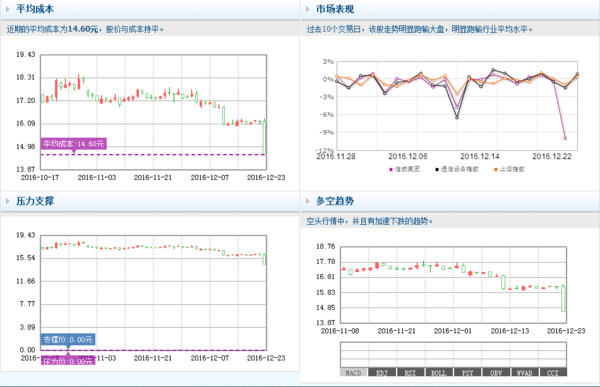Switch to the CCI indicator tab
Screen dimensions: 600x387
point(553,372)
